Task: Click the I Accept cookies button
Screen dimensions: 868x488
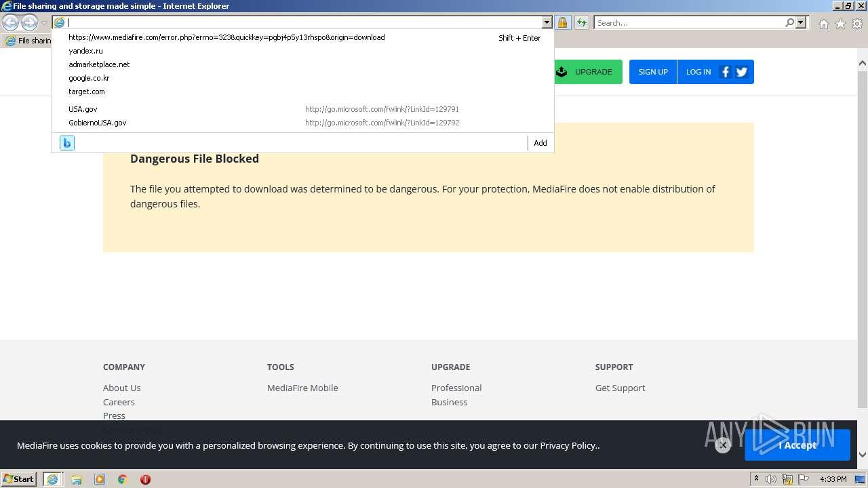Action: tap(797, 445)
